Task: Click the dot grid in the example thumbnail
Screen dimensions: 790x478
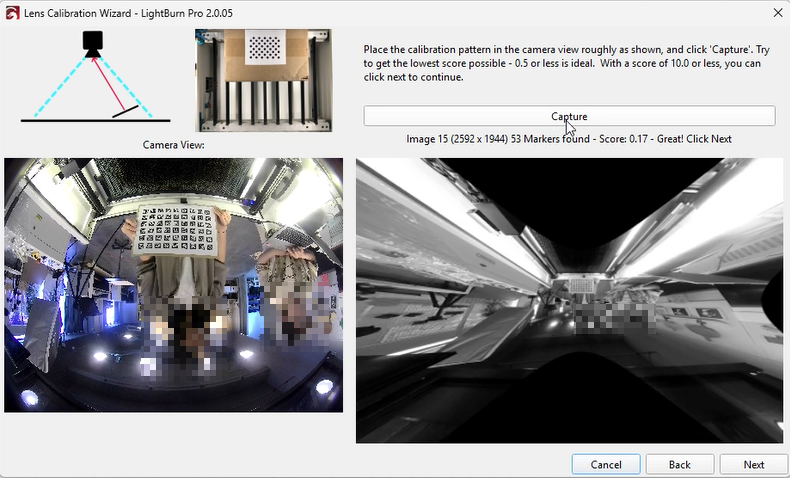Action: pos(265,46)
